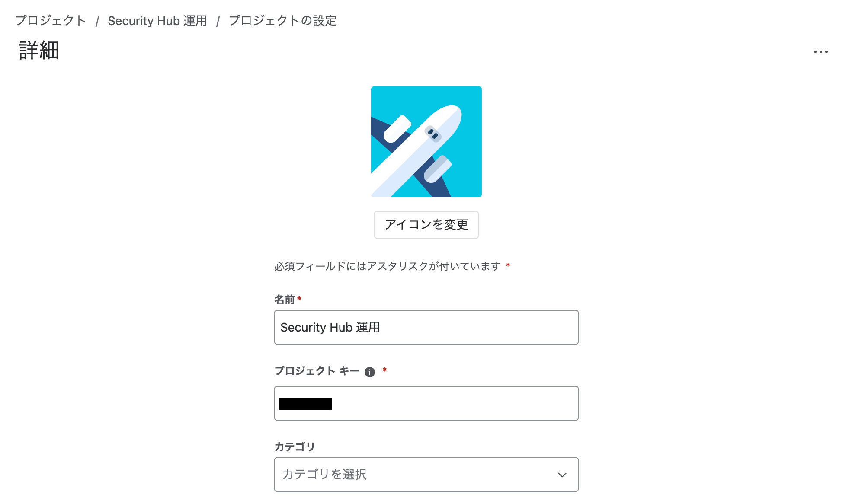Click the カテゴリ label above dropdown
The height and width of the screenshot is (504, 865).
[295, 447]
